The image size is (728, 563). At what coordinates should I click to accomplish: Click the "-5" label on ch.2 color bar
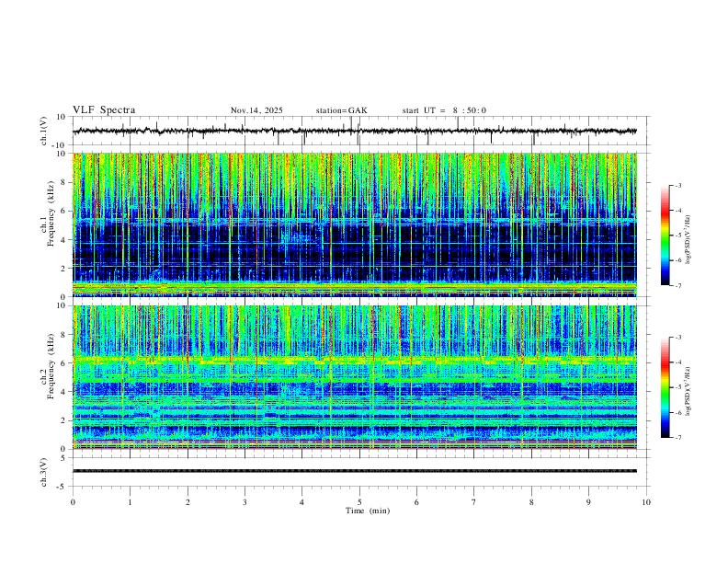click(678, 387)
